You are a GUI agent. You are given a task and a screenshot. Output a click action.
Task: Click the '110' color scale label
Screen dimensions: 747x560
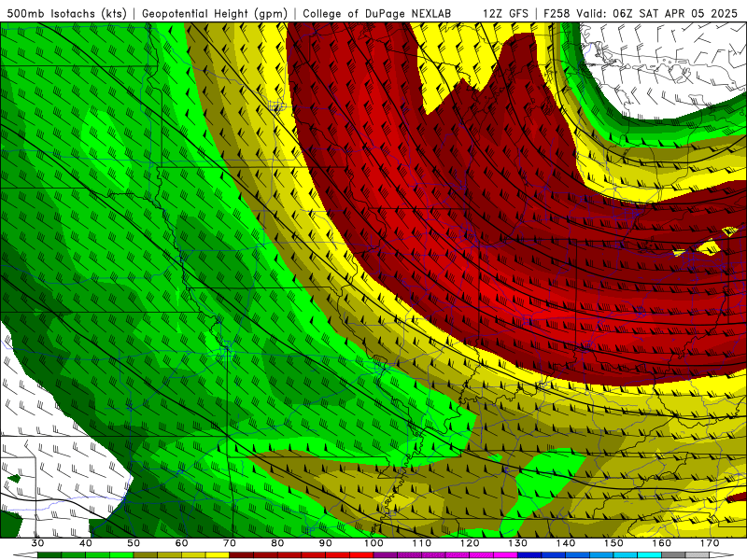tap(422, 543)
